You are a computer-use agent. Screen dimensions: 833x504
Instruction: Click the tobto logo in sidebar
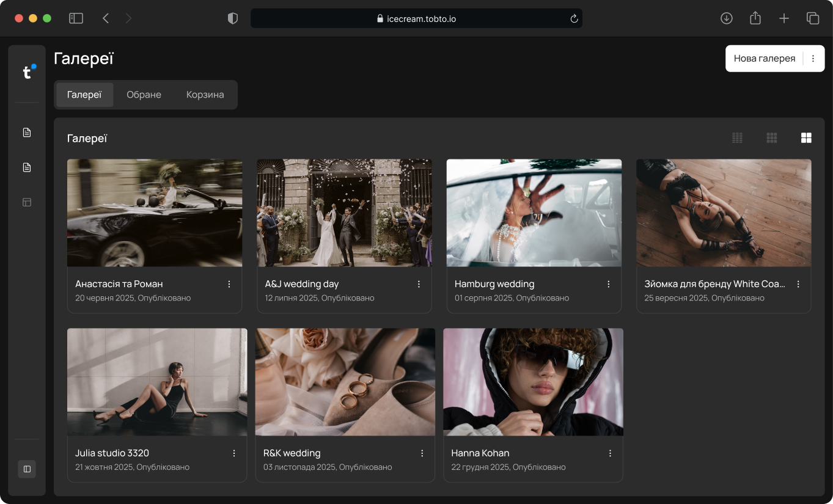coord(28,72)
